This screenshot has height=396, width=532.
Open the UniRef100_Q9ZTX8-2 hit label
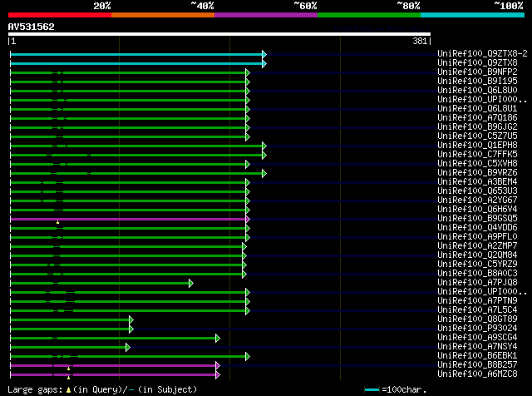tap(482, 53)
